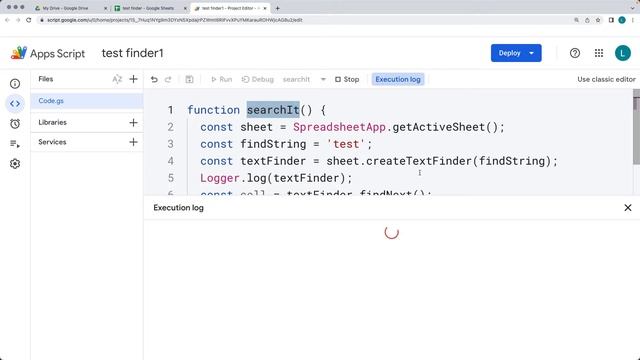Open the searchIt function dropdown

[x=304, y=79]
